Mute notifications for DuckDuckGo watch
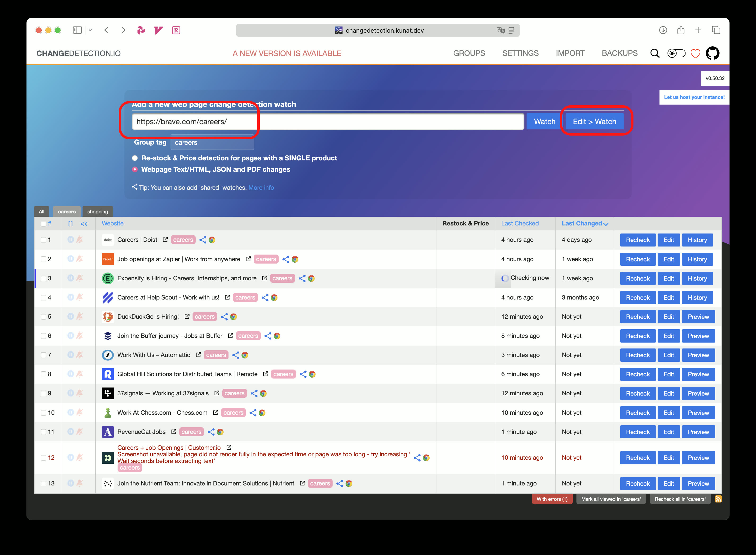The height and width of the screenshot is (555, 756). click(79, 317)
